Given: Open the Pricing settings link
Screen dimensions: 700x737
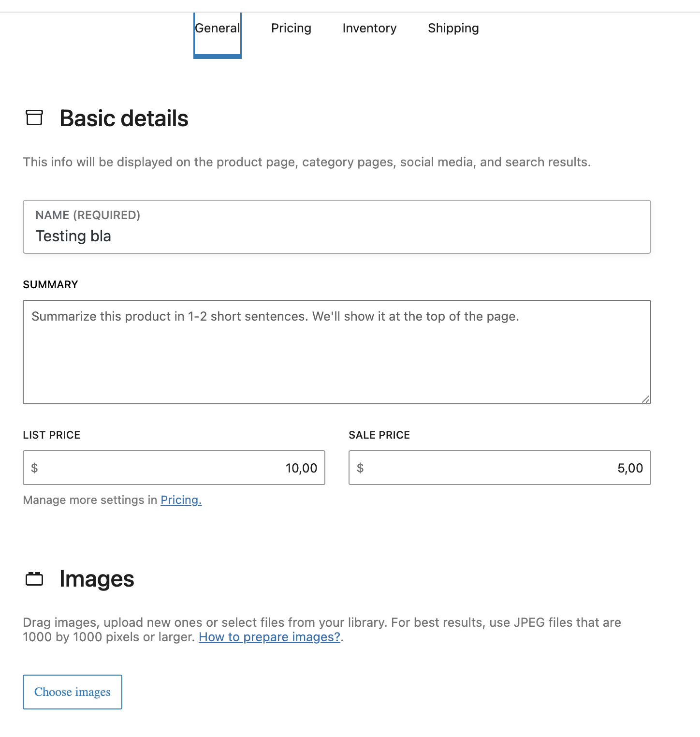Looking at the screenshot, I should tap(180, 500).
